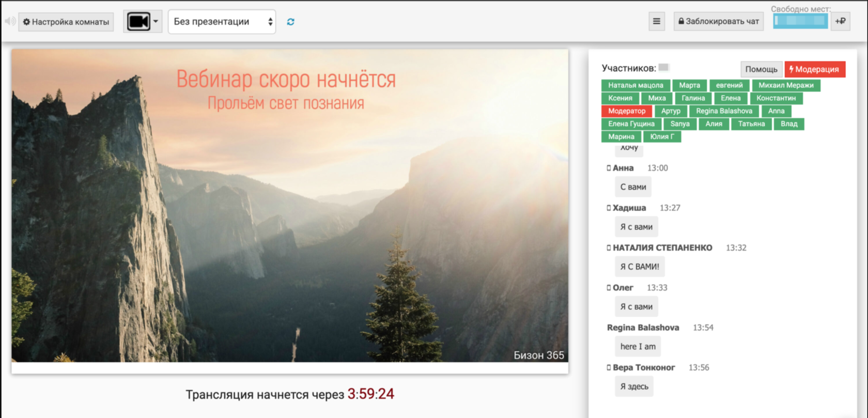
Task: Click the video camera icon
Action: 138,22
